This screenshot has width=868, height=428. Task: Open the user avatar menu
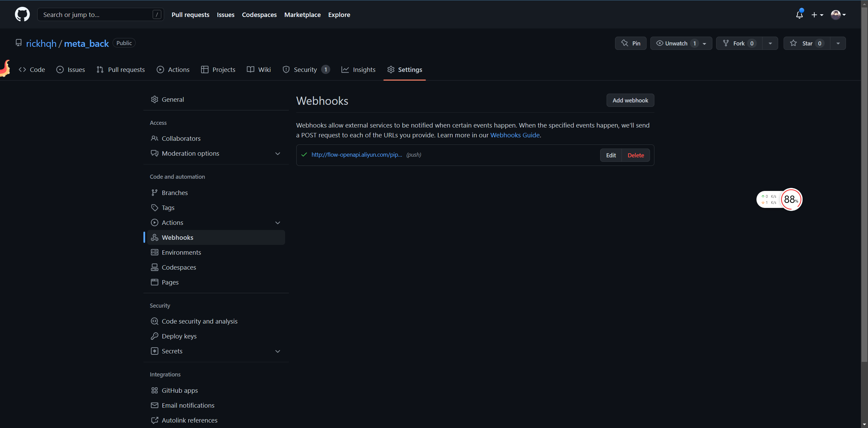point(838,15)
